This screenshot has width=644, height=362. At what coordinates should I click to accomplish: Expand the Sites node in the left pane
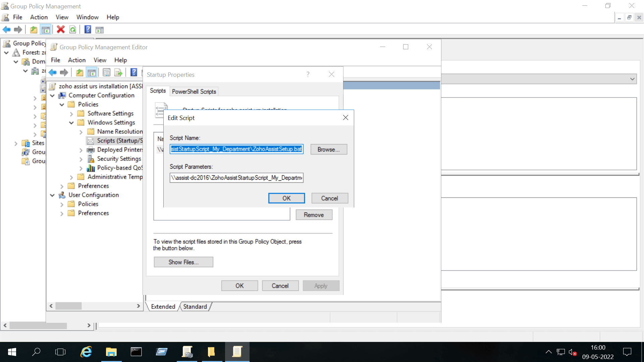16,143
